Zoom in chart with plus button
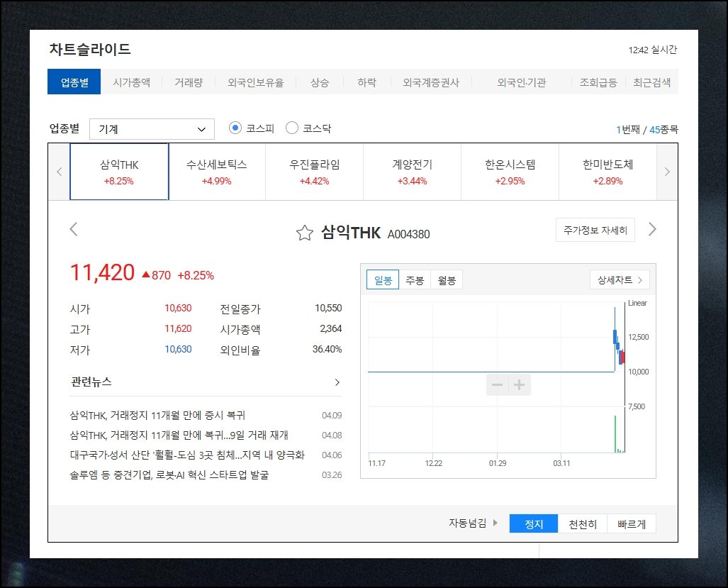Image resolution: width=728 pixels, height=588 pixels. click(x=520, y=384)
